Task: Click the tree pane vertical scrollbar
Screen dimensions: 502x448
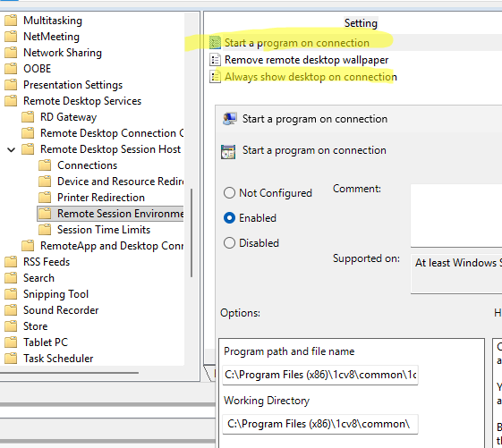Action: click(x=191, y=233)
